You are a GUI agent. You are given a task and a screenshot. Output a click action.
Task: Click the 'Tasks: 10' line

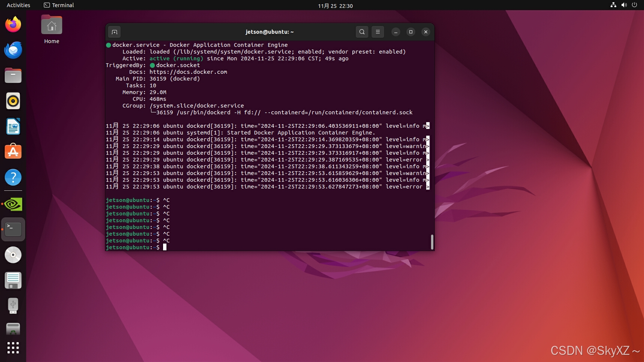coord(141,85)
